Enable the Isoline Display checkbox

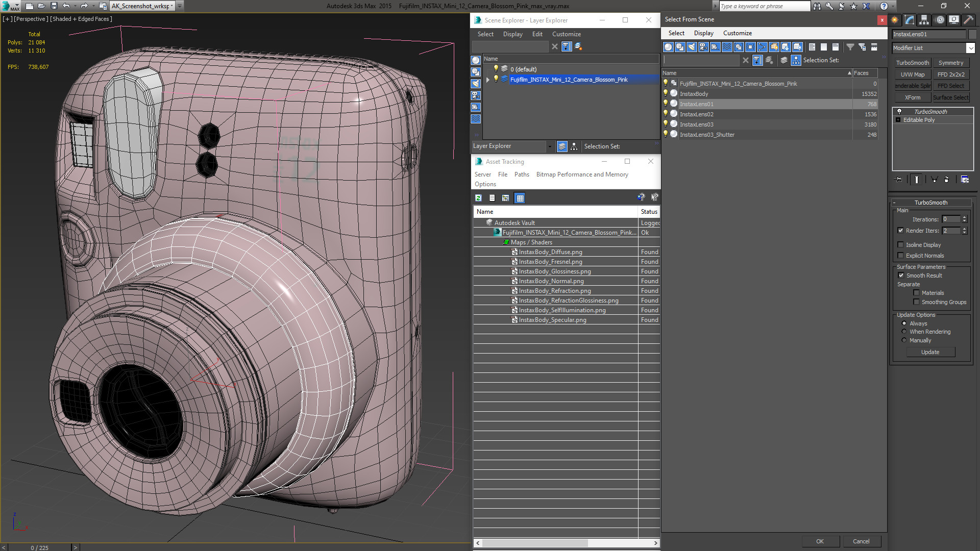(x=901, y=245)
